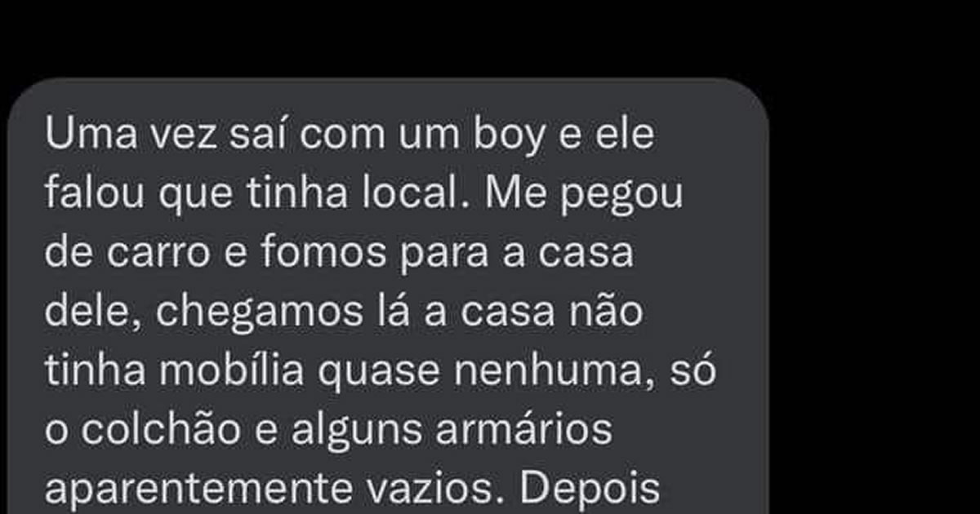The image size is (980, 514).
Task: Click the dark gray message bubble
Action: click(x=388, y=296)
